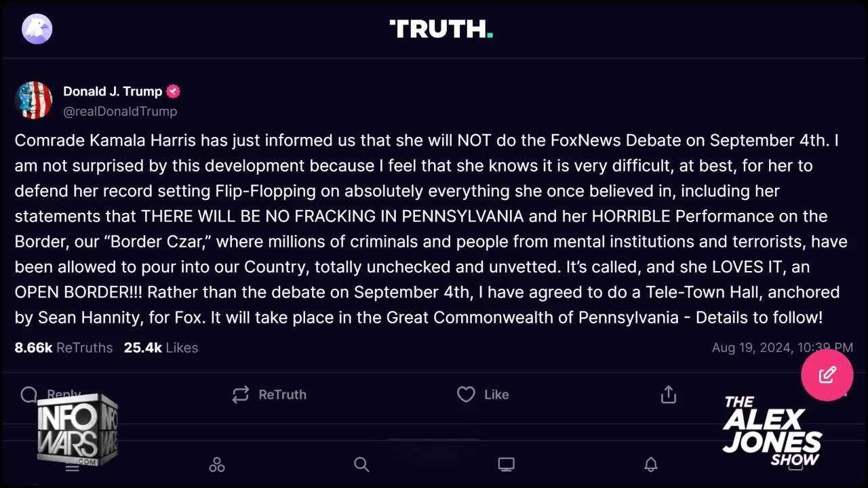868x488 pixels.
Task: Open the TV screen icon in bottom bar
Action: click(x=506, y=464)
